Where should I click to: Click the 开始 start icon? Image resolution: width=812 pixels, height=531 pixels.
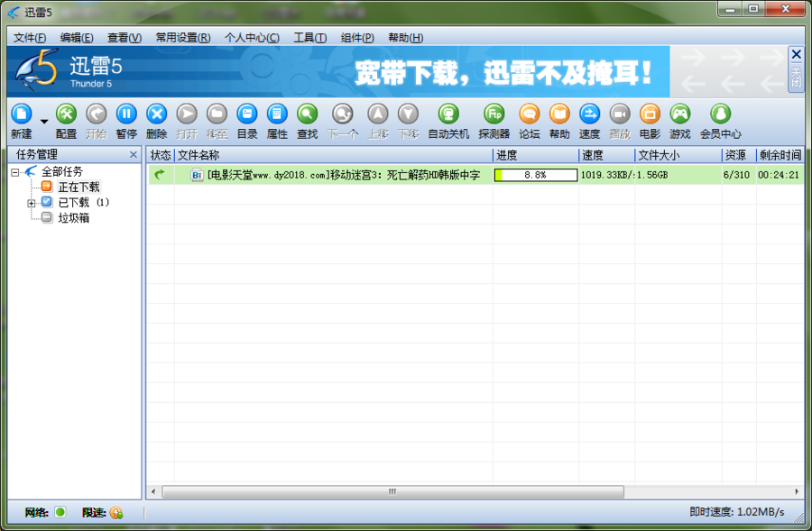pos(97,114)
